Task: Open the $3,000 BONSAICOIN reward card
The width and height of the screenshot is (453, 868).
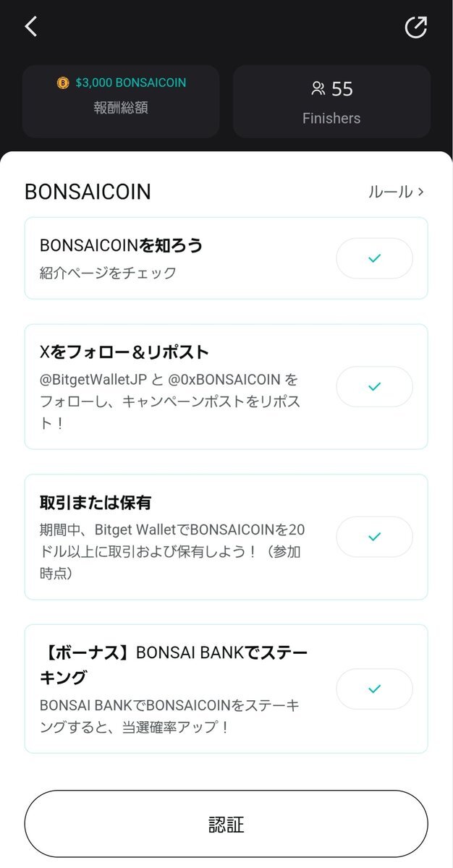Action: pyautogui.click(x=121, y=101)
